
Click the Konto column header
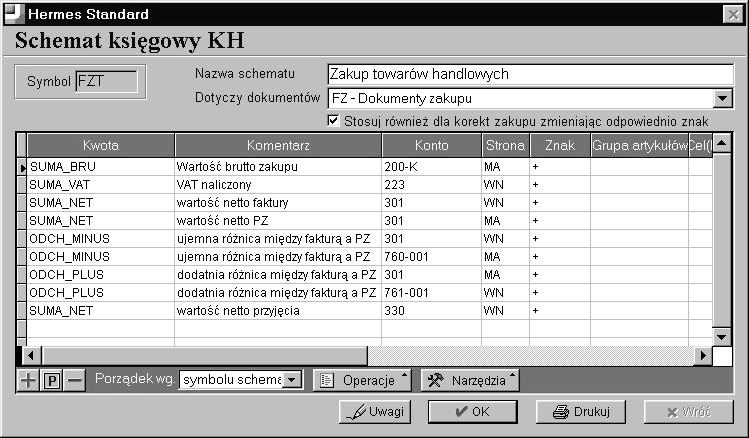click(432, 145)
